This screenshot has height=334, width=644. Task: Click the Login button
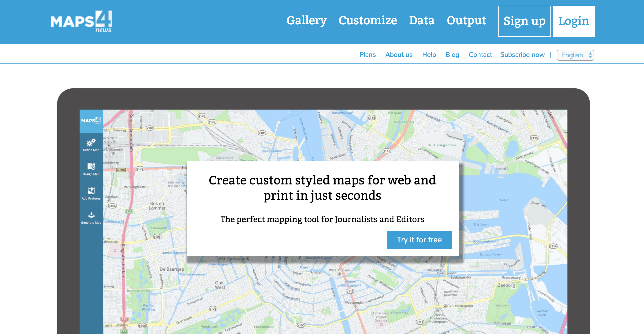point(574,21)
